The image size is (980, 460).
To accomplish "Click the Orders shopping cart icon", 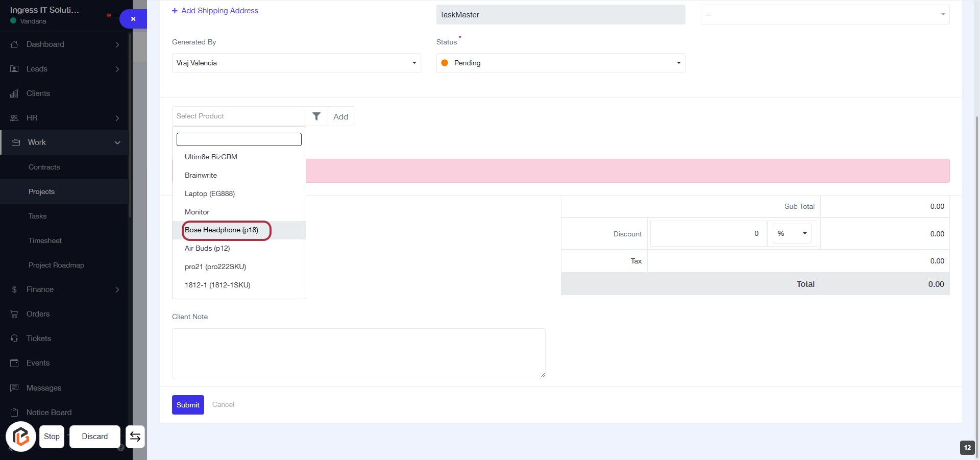I will coord(14,314).
